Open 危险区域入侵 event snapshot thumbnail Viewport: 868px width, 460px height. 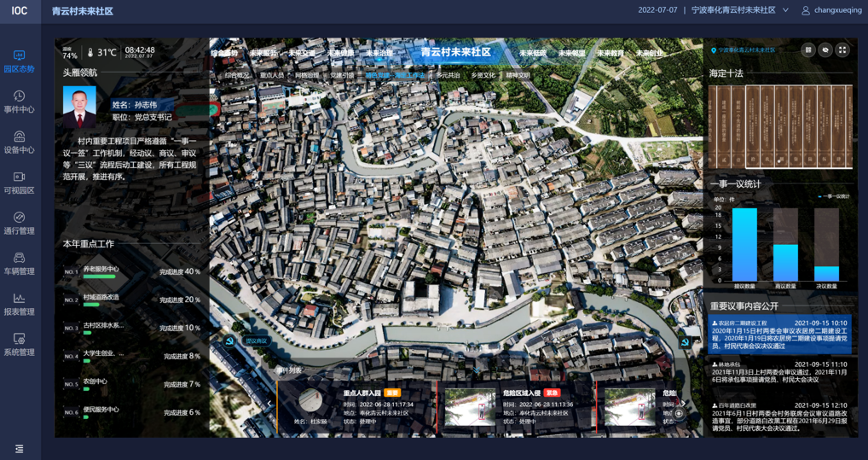470,407
